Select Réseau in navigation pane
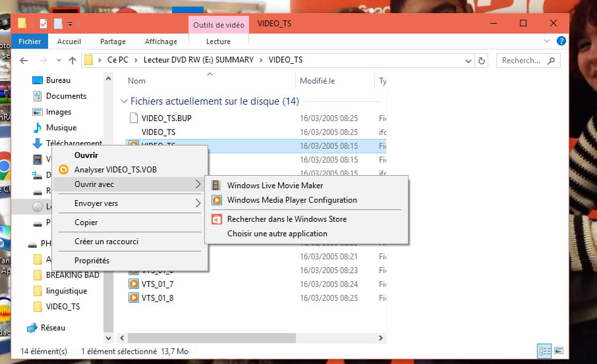Screen dimensions: 597x364 tap(53, 328)
